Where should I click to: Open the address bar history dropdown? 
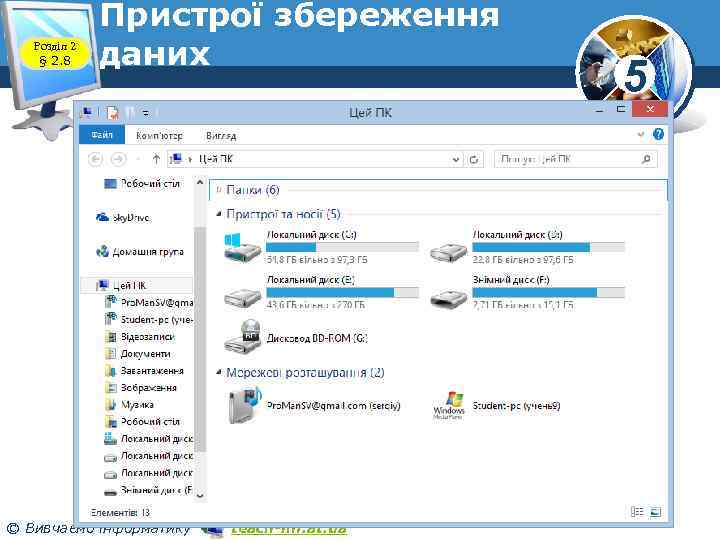456,160
